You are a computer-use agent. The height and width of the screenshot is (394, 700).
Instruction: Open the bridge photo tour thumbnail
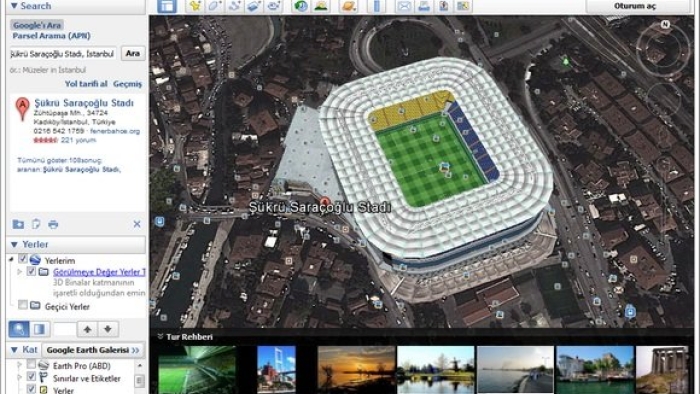click(x=276, y=369)
